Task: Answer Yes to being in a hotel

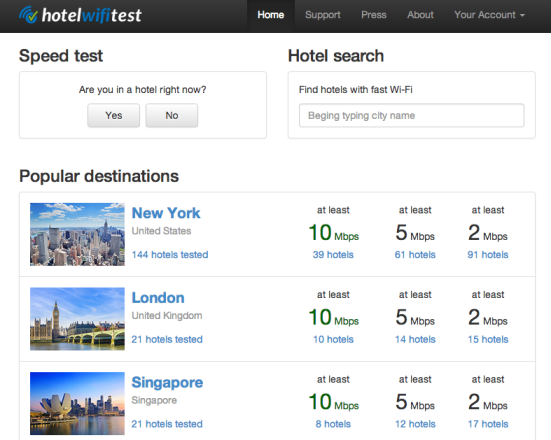Action: point(114,115)
